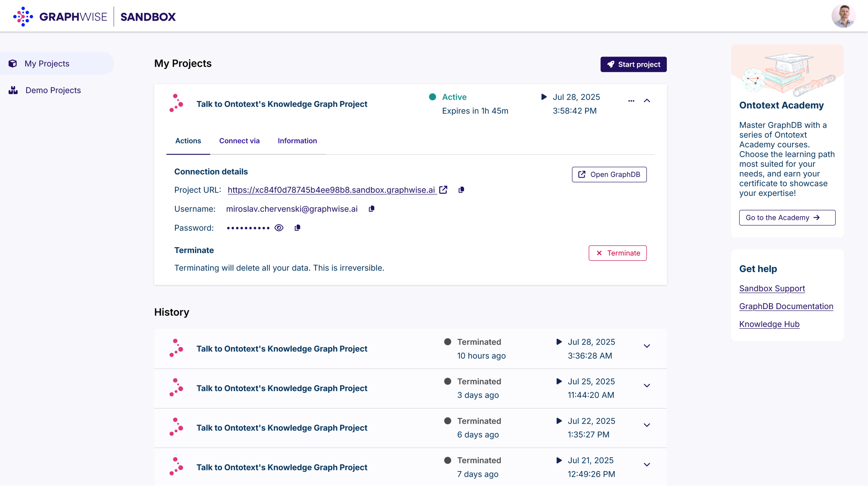Click the masked password dots
868x486 pixels.
click(x=248, y=228)
